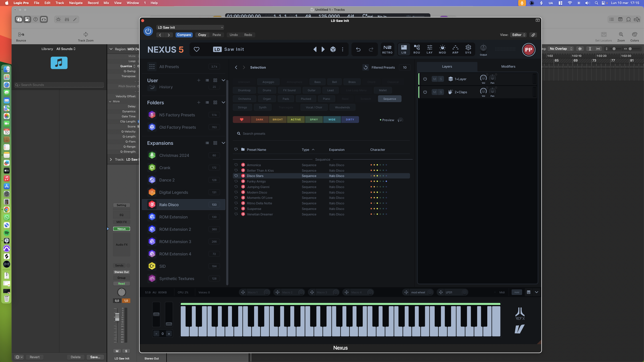The height and width of the screenshot is (362, 644).
Task: Select the Arpeggio category filter
Action: tap(268, 82)
